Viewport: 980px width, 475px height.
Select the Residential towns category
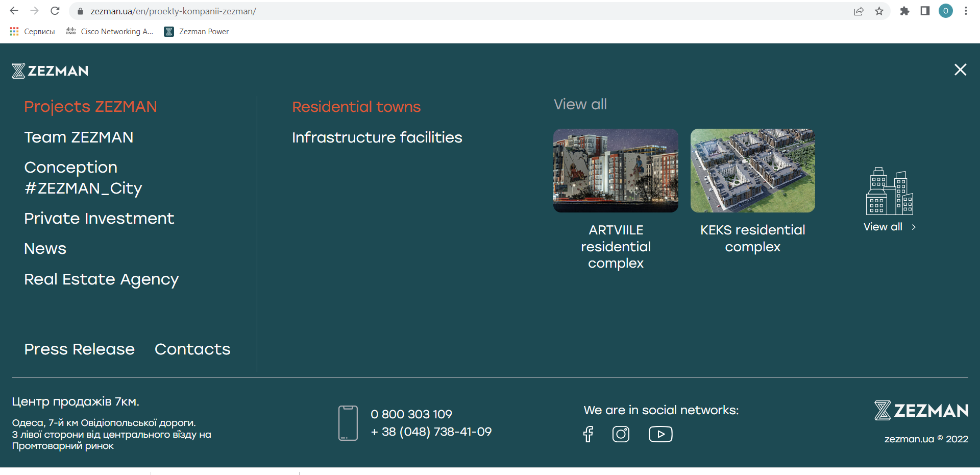click(x=356, y=107)
